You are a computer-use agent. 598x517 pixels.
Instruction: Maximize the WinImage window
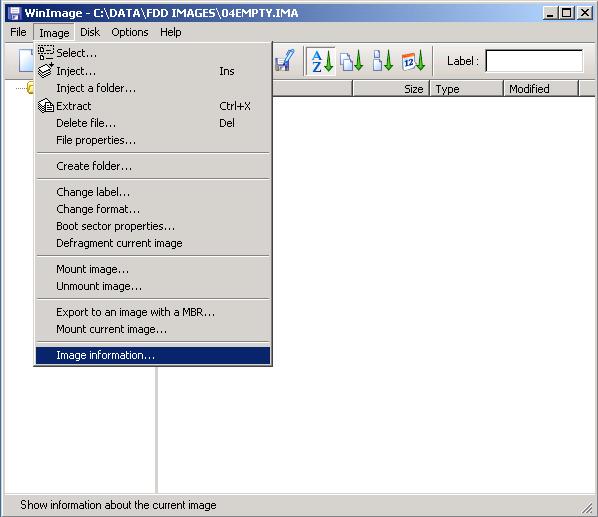pyautogui.click(x=567, y=13)
